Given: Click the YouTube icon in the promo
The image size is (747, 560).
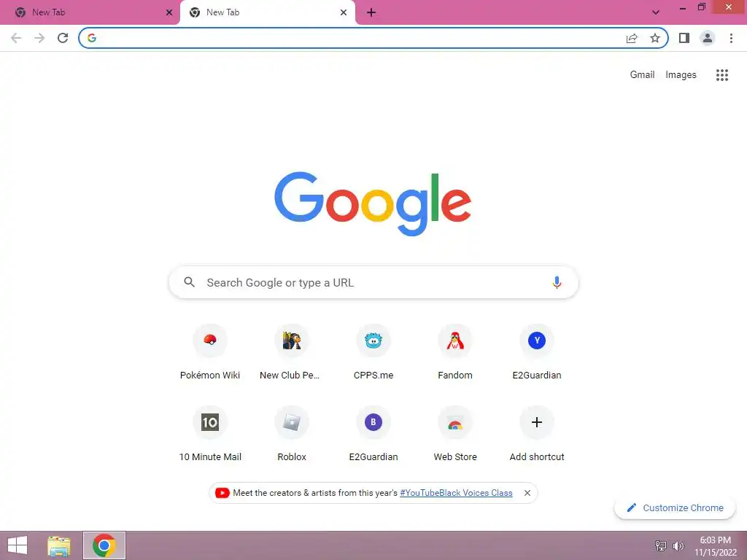Looking at the screenshot, I should pos(222,493).
